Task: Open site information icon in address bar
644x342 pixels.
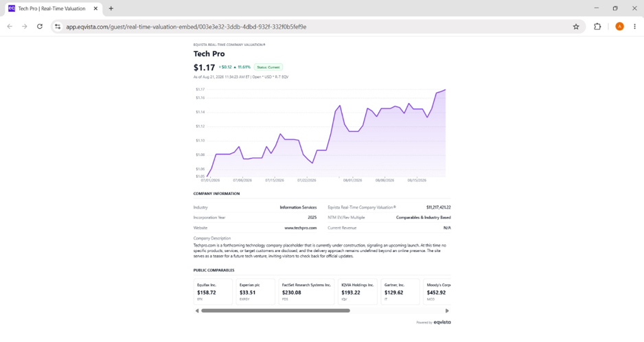Action: coord(58,27)
